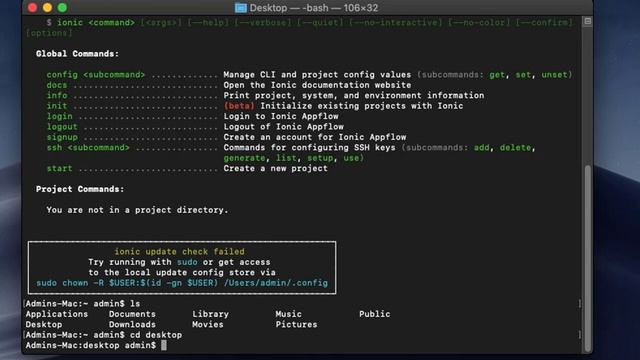Screen dimensions: 640x360
Task: Click the blue 'sudo' word in 'Try running with'
Action: [x=187, y=262]
